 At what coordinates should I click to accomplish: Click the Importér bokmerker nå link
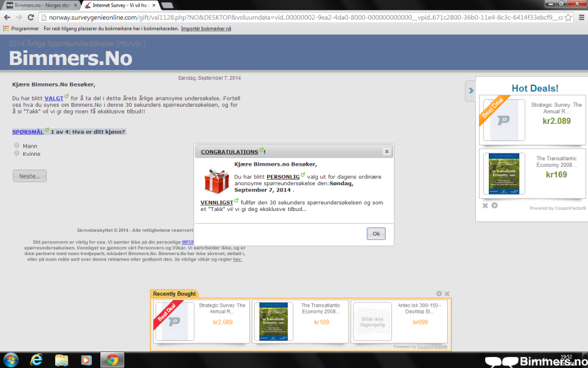point(206,29)
